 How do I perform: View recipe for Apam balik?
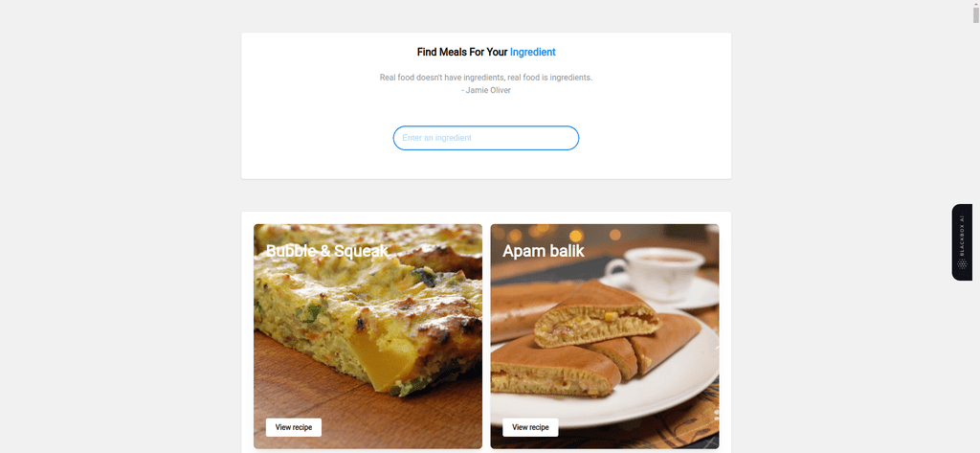pos(530,427)
